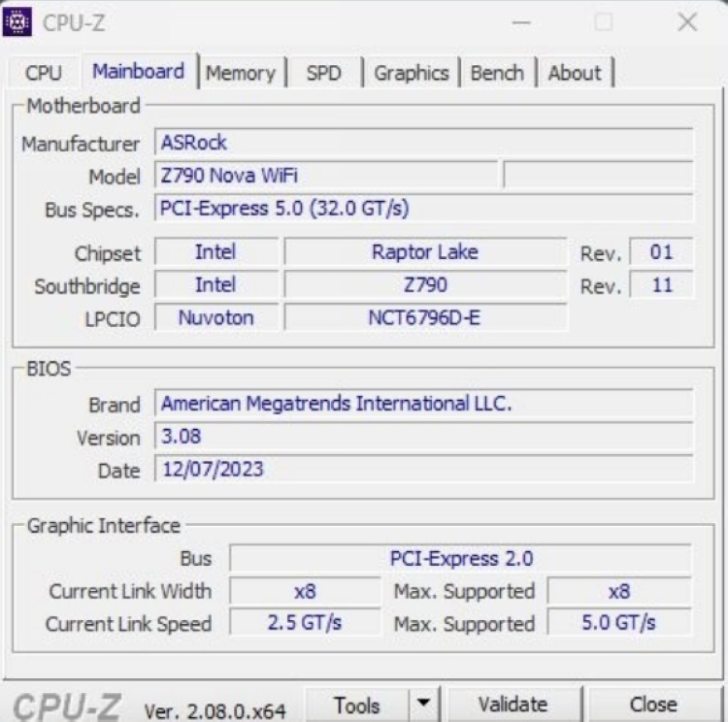
Task: Click the Validate button
Action: pyautogui.click(x=513, y=705)
